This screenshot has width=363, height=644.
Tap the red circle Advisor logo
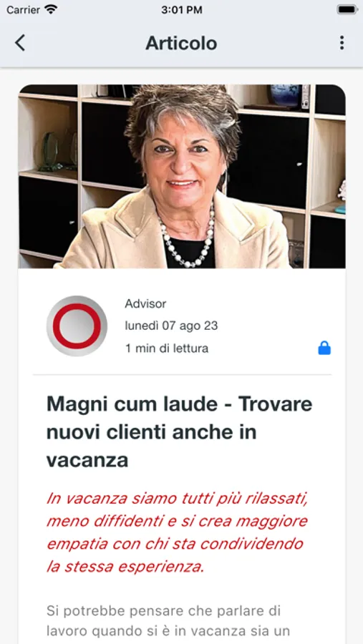[77, 326]
